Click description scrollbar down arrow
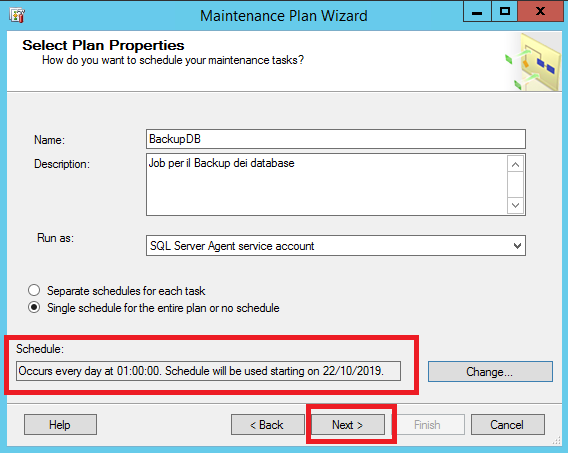 click(x=515, y=205)
